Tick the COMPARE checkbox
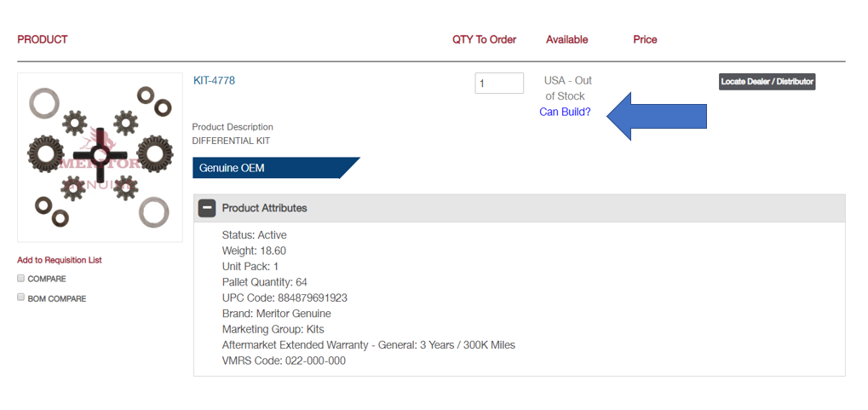868x410 pixels. coord(21,279)
